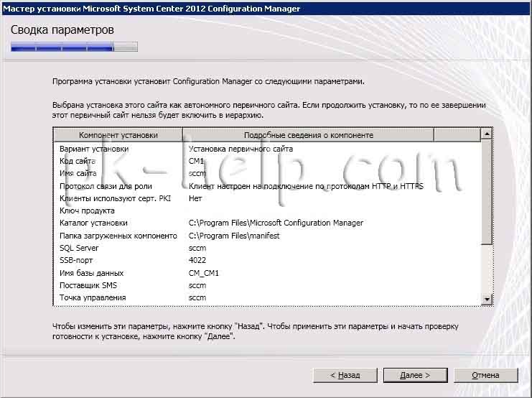Select the "Точка управления" row
The width and height of the screenshot is (532, 398).
(267, 298)
